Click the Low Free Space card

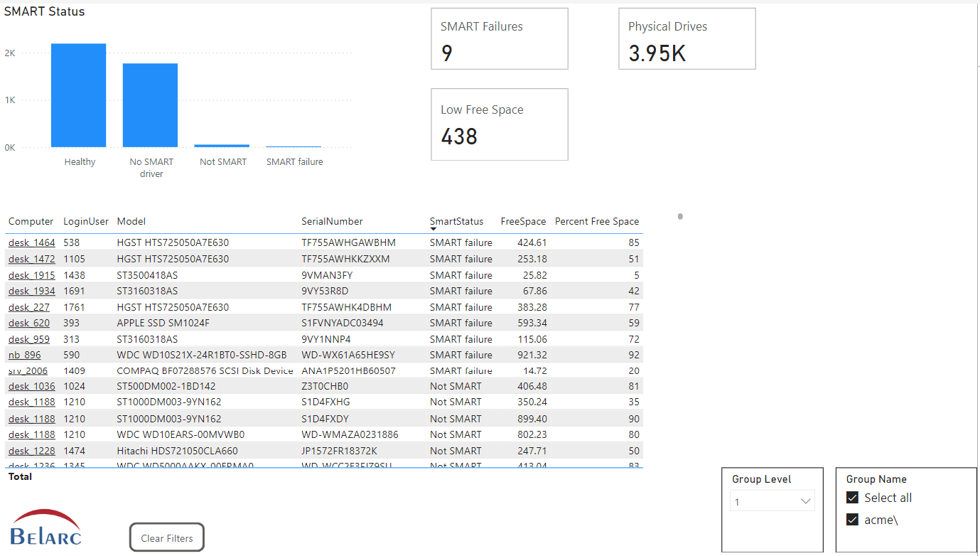point(499,124)
